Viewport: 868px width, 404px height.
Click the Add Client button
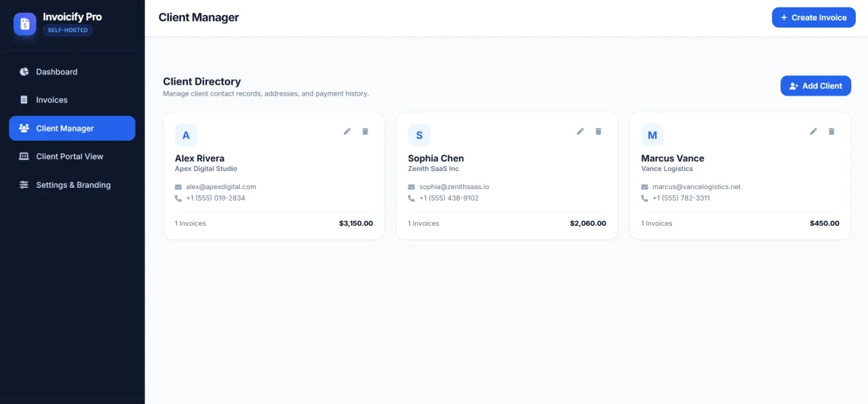click(x=816, y=86)
